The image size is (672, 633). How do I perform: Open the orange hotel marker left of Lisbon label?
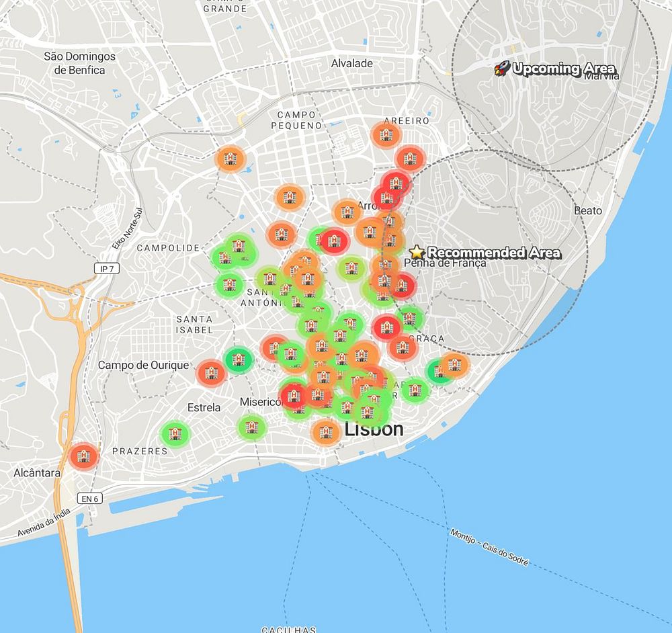[x=326, y=431]
